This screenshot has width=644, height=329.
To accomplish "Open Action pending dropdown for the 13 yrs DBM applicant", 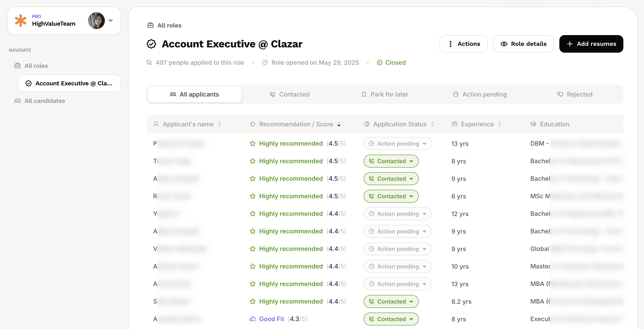I will [397, 143].
